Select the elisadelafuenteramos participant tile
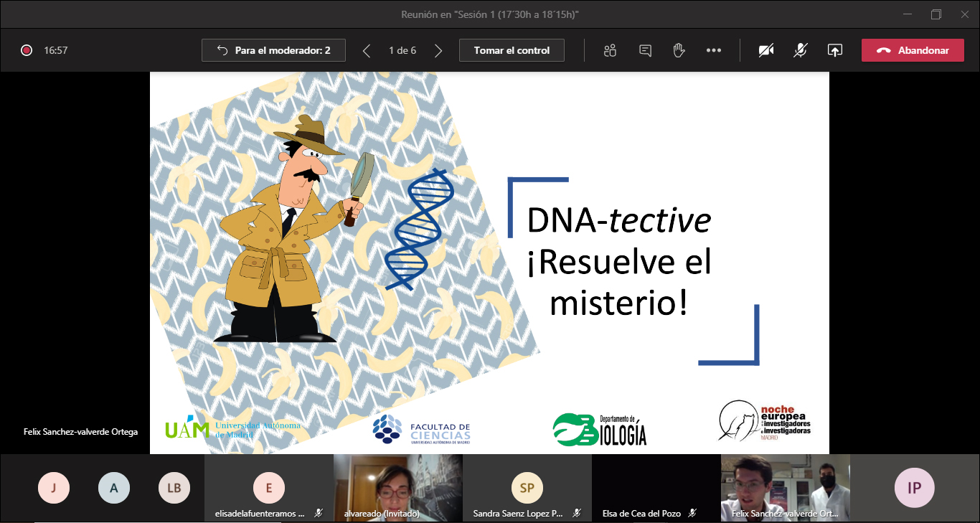 pyautogui.click(x=269, y=489)
